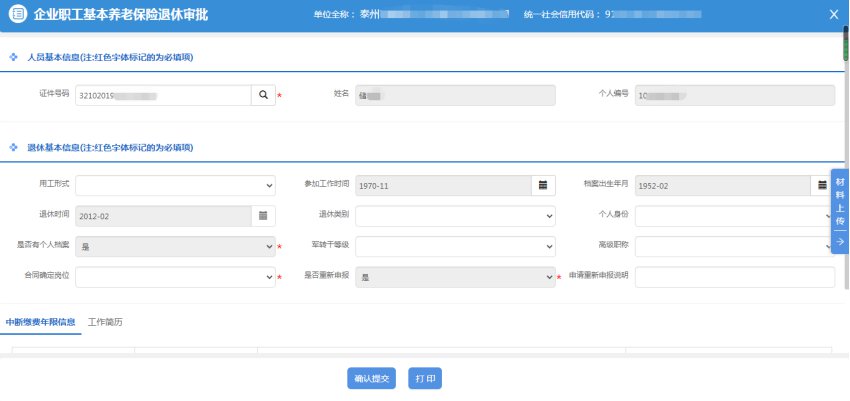This screenshot has width=850, height=401.
Task: Expand the 用工形式 dropdown
Action: pos(175,185)
